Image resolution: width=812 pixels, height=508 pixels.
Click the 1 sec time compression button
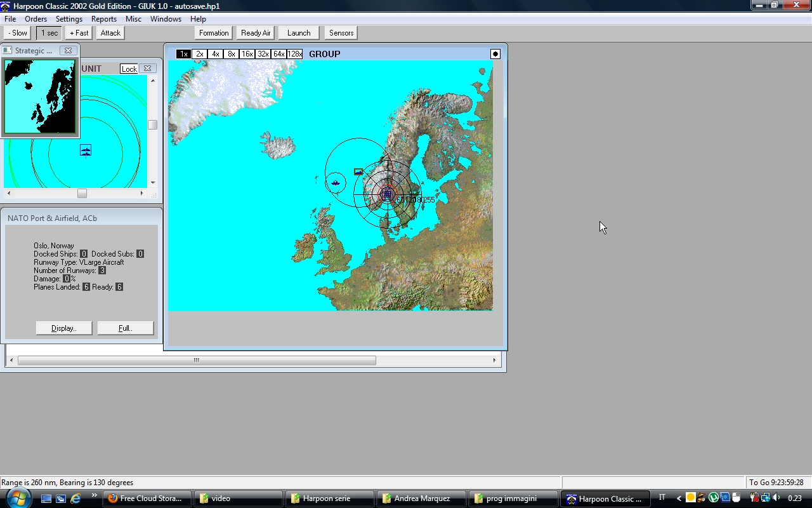click(49, 33)
